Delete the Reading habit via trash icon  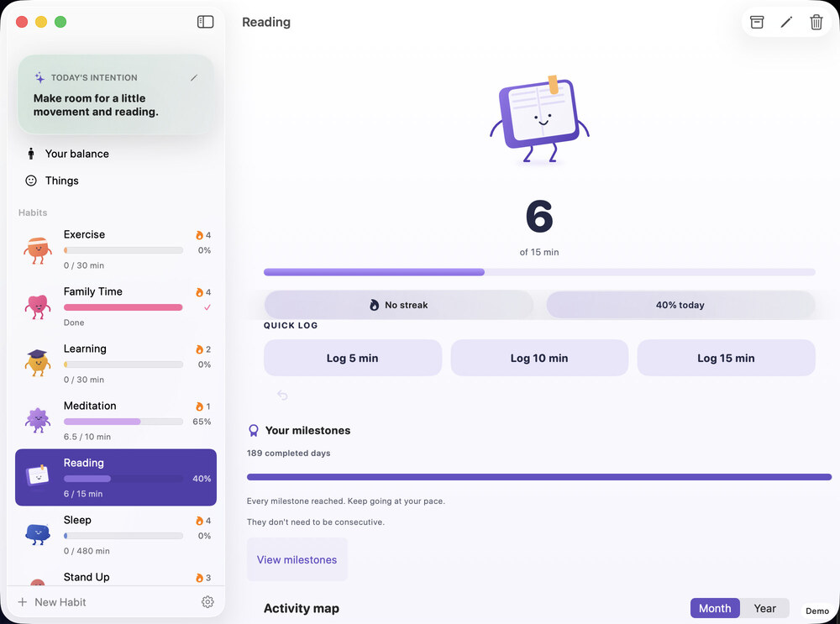[816, 22]
